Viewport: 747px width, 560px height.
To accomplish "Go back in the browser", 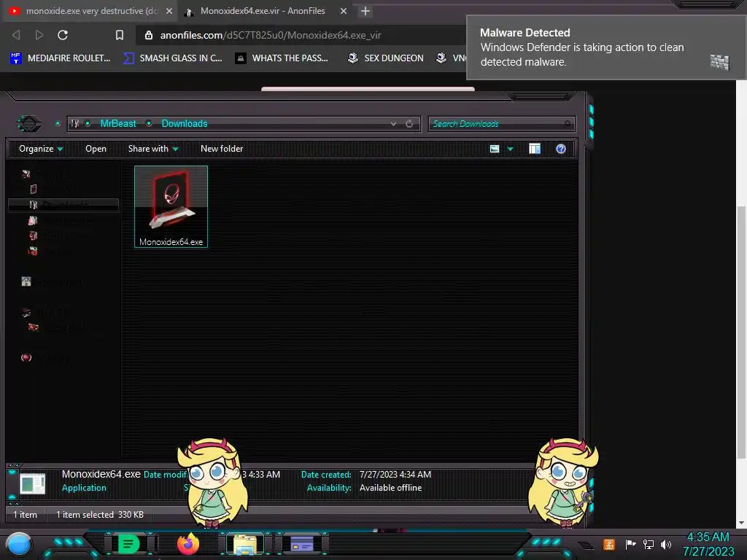I will point(16,35).
